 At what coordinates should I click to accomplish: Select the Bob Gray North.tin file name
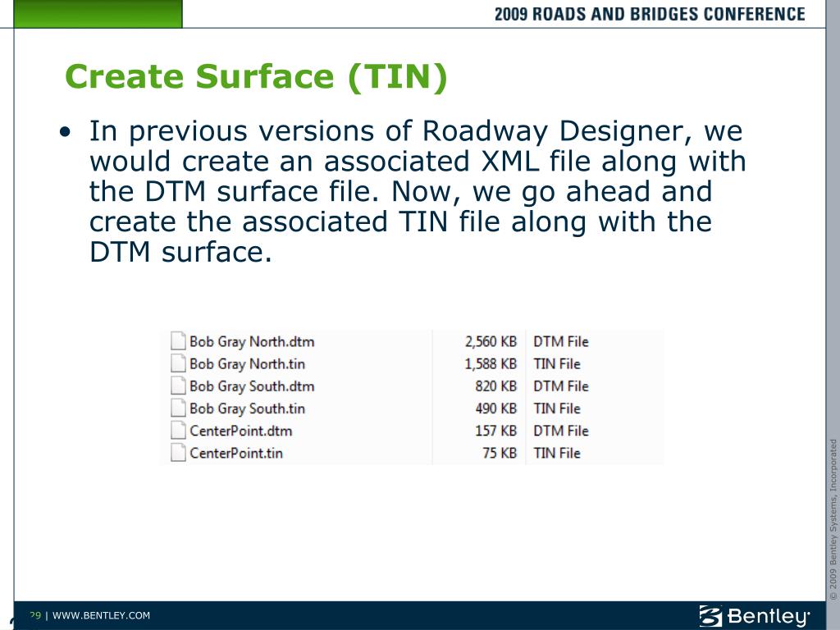click(x=247, y=364)
